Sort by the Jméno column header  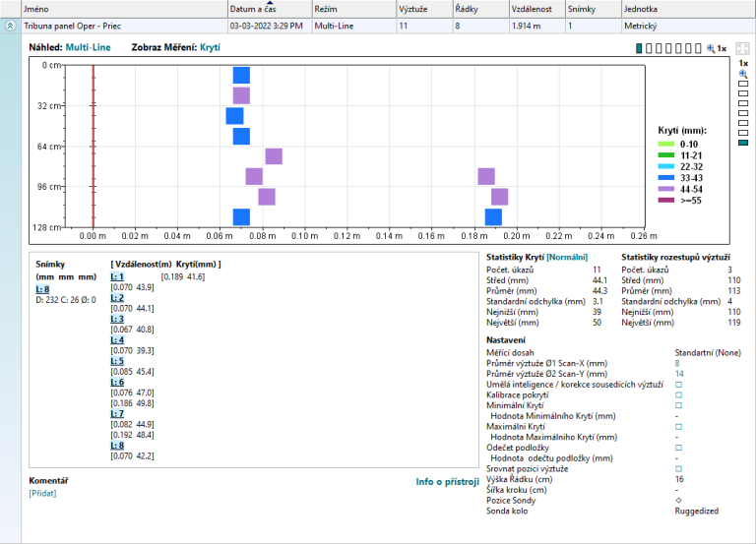pos(124,9)
